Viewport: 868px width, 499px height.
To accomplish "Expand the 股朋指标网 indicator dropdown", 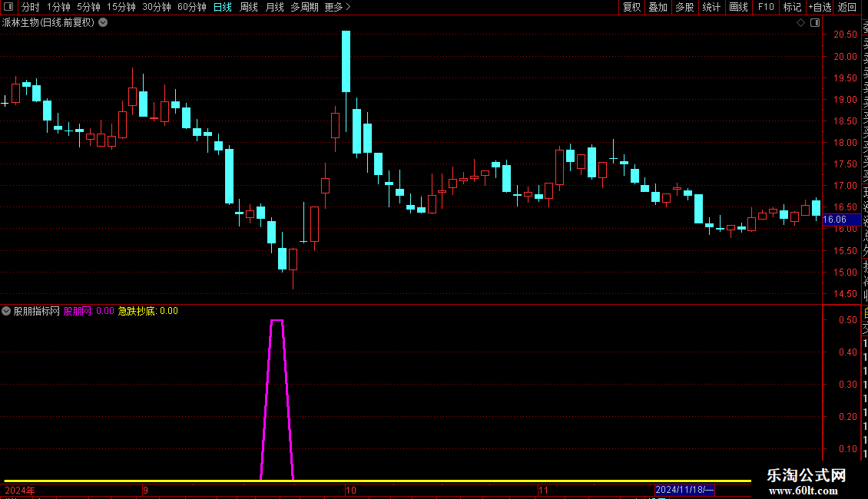I will [x=6, y=311].
